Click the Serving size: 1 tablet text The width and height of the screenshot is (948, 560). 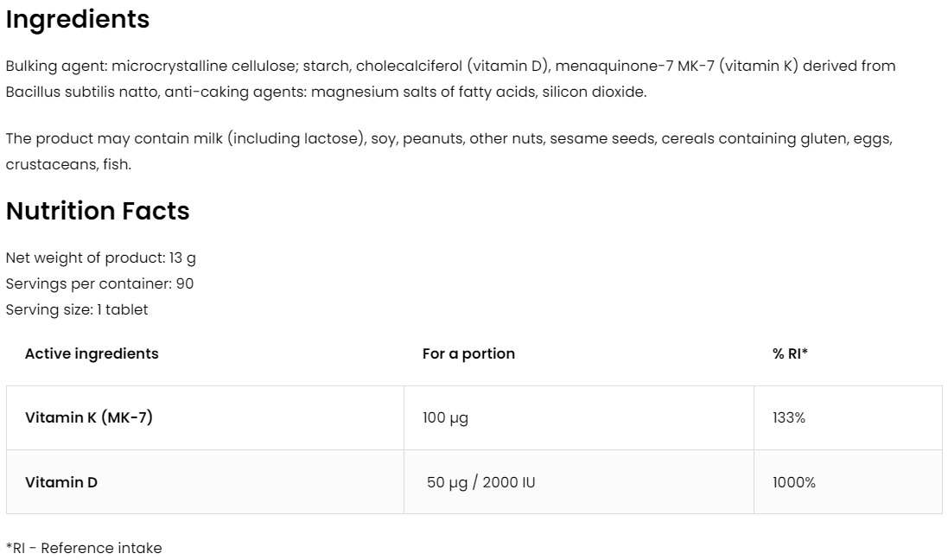pyautogui.click(x=77, y=309)
